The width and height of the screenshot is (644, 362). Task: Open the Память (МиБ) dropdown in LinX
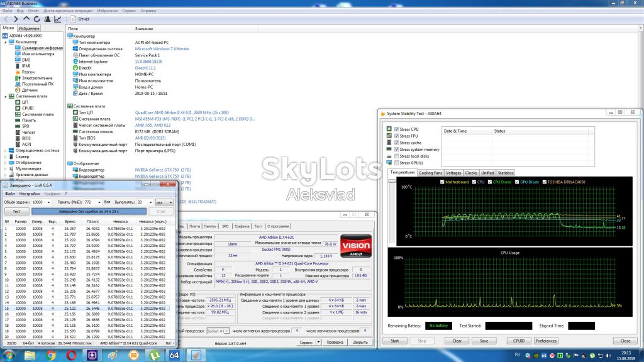[x=99, y=202]
